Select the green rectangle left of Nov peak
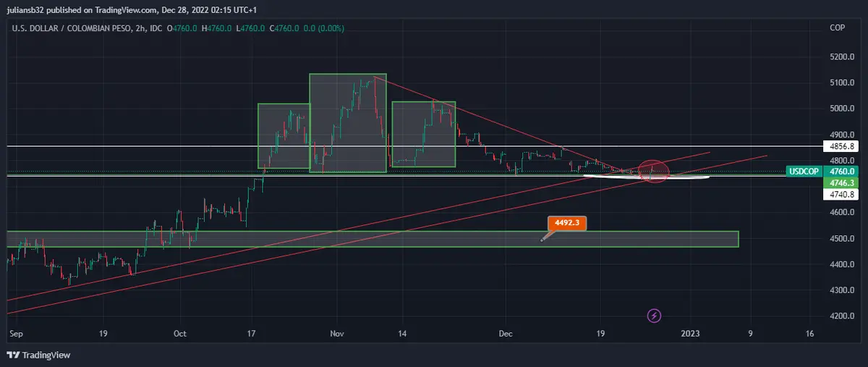Screen dimensions: 868x367 (284, 136)
